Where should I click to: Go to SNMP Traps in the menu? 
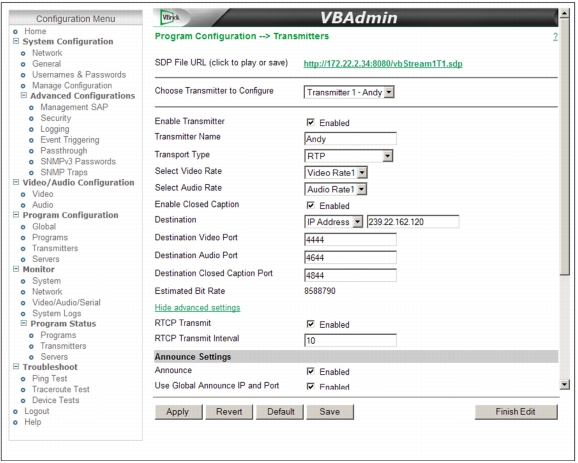(64, 172)
